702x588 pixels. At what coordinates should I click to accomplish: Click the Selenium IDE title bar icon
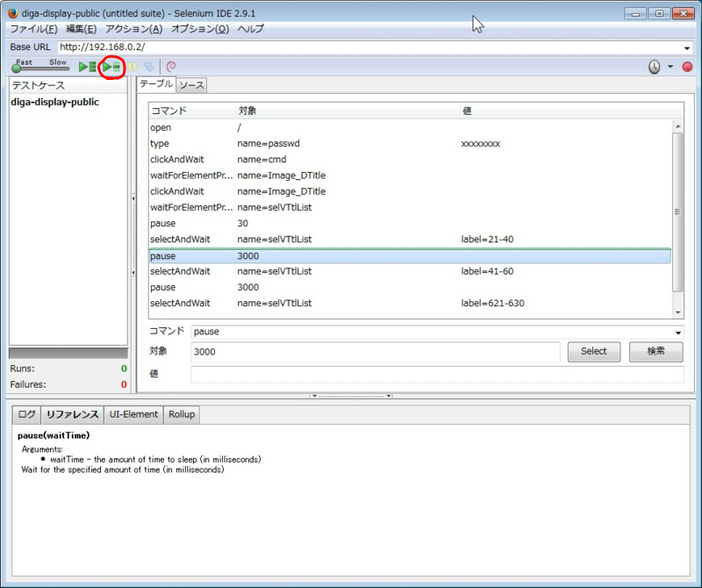11,12
